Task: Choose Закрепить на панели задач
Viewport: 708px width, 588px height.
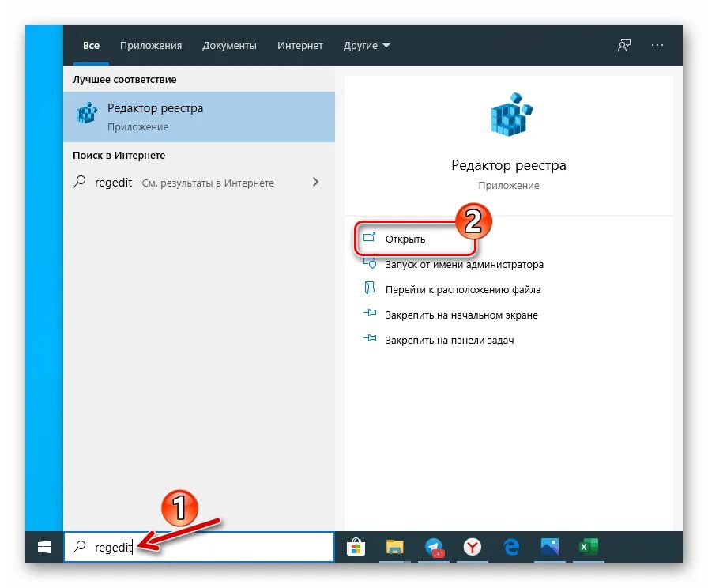Action: click(450, 340)
